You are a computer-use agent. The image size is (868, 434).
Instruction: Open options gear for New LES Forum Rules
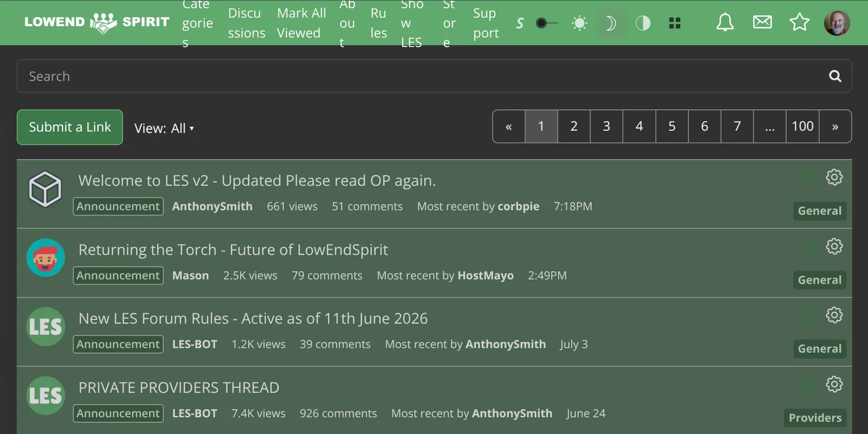pos(834,315)
